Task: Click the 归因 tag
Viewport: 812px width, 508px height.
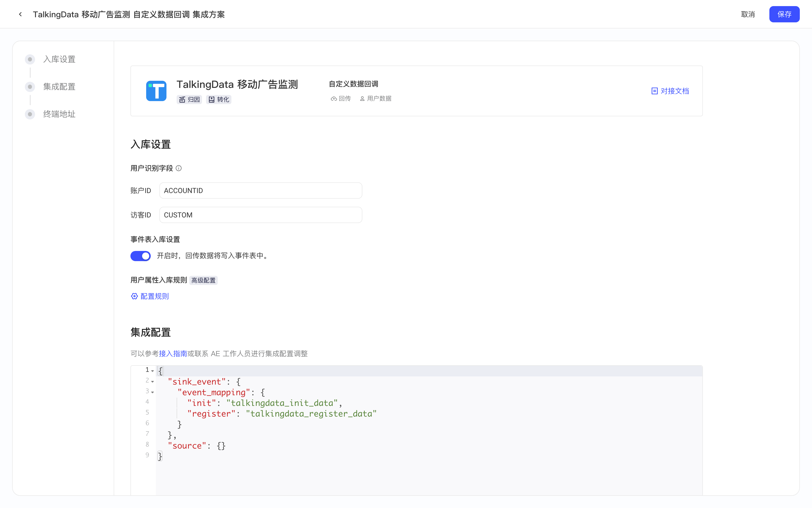Action: [x=189, y=100]
